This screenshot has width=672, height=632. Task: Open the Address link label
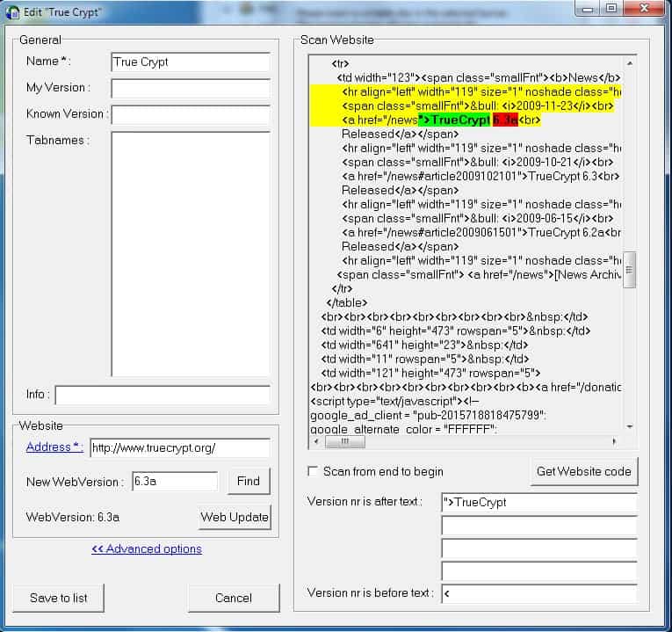coord(54,447)
